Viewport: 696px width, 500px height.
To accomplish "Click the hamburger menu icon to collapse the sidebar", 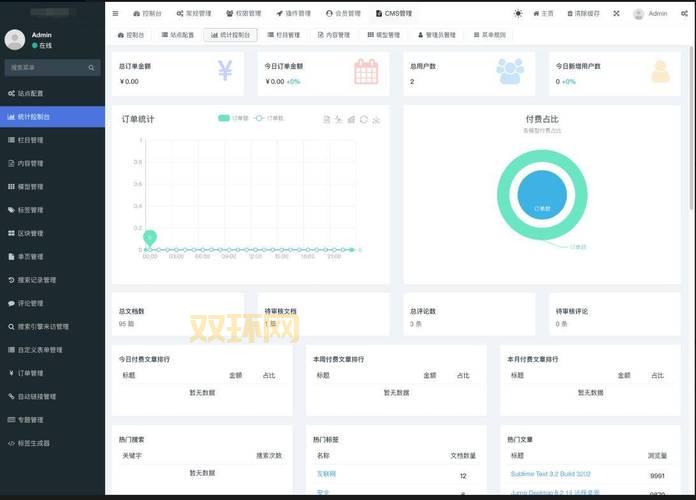I will (116, 14).
